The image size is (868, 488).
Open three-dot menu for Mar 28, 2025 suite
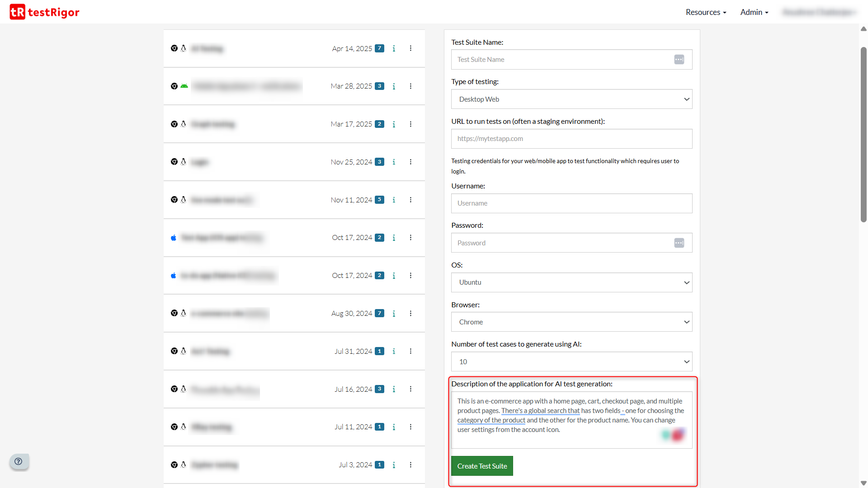(410, 86)
